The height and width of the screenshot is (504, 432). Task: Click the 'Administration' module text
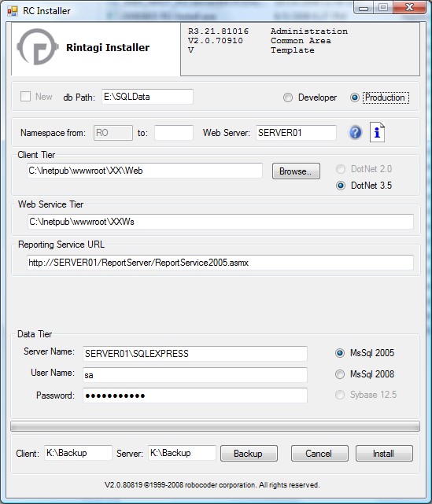309,31
